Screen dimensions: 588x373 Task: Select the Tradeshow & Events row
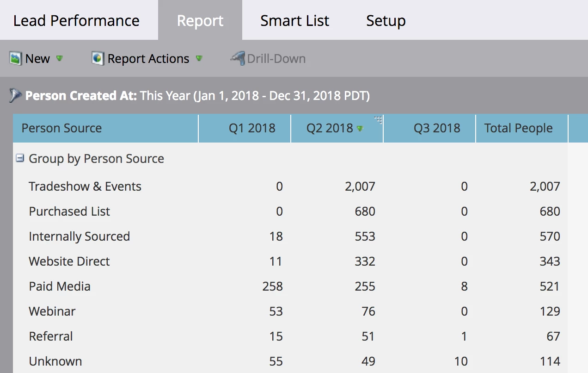pos(85,186)
